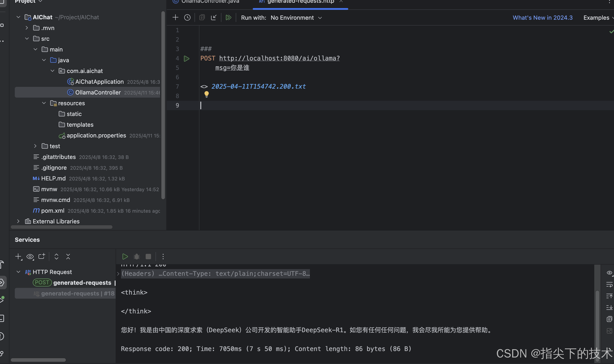Run the POST request from the gutter play icon
Viewport: 614px width, 364px height.
pyautogui.click(x=187, y=58)
